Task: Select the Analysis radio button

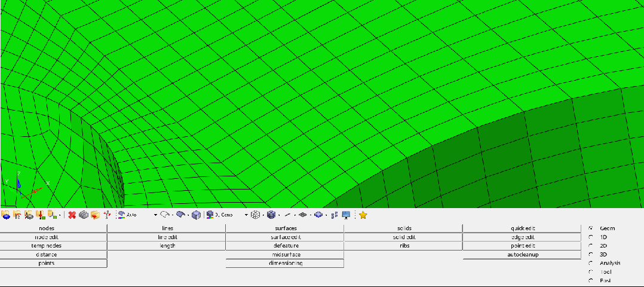Action: (x=591, y=262)
